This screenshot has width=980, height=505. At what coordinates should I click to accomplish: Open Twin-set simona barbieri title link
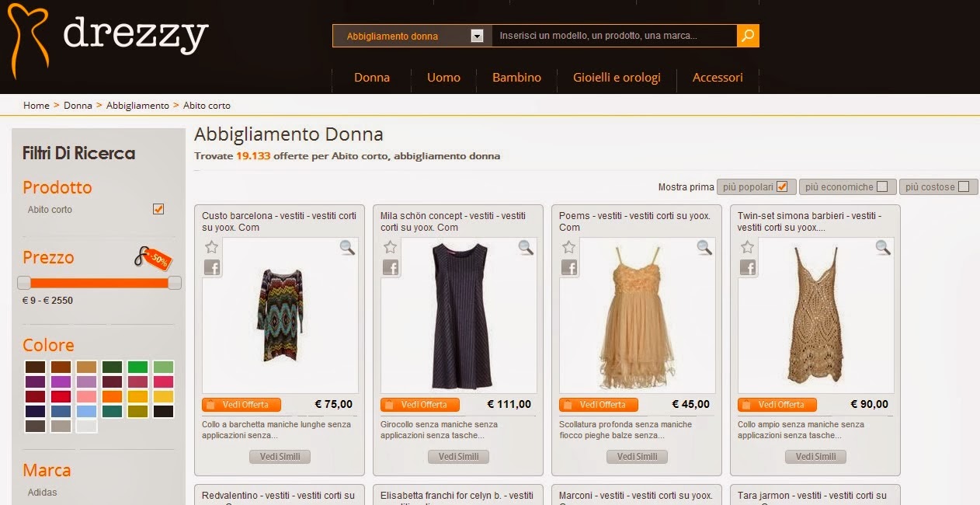811,221
